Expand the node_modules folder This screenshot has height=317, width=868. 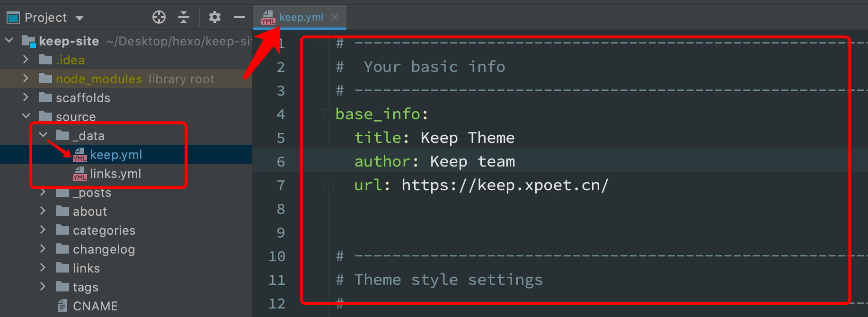pos(26,79)
